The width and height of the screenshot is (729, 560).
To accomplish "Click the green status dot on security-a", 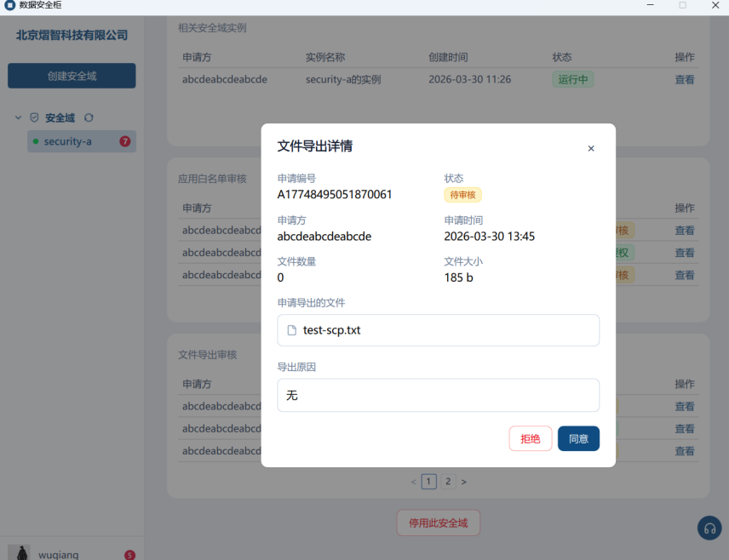I will [x=36, y=141].
